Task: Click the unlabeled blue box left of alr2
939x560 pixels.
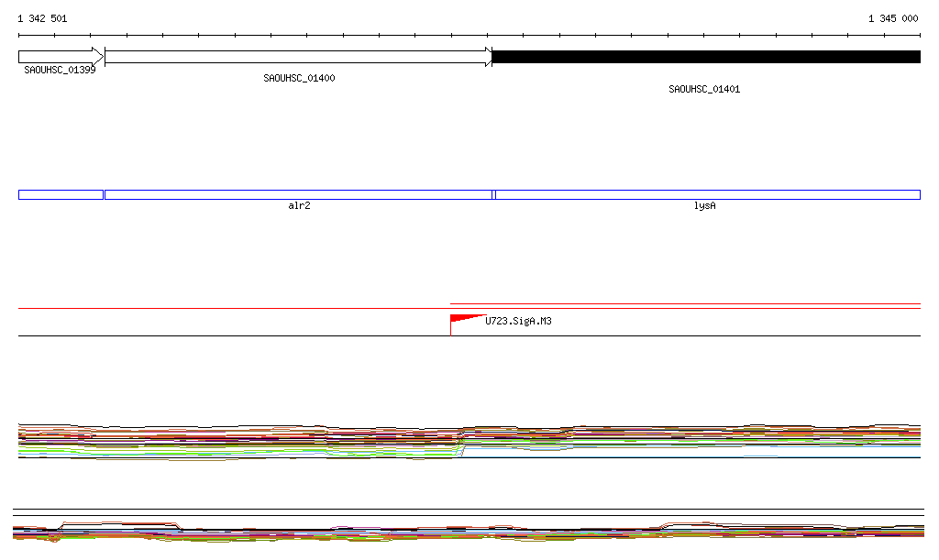Action: (61, 194)
